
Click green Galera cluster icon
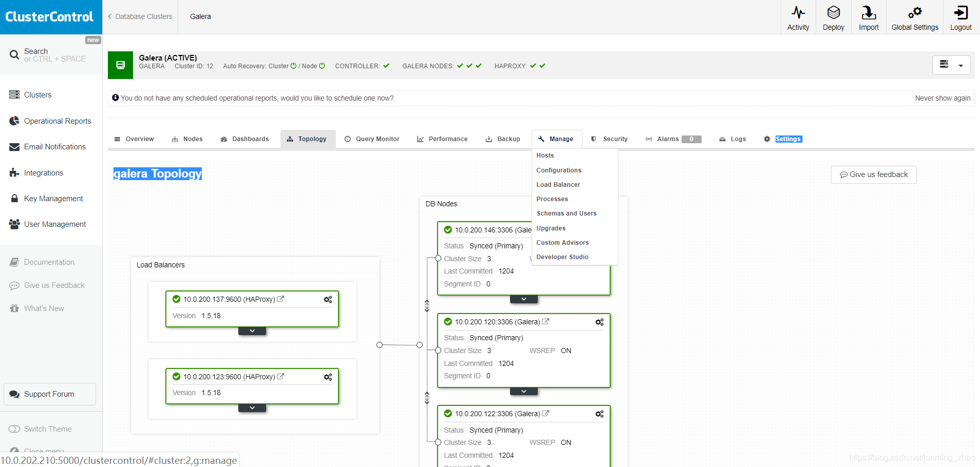120,65
